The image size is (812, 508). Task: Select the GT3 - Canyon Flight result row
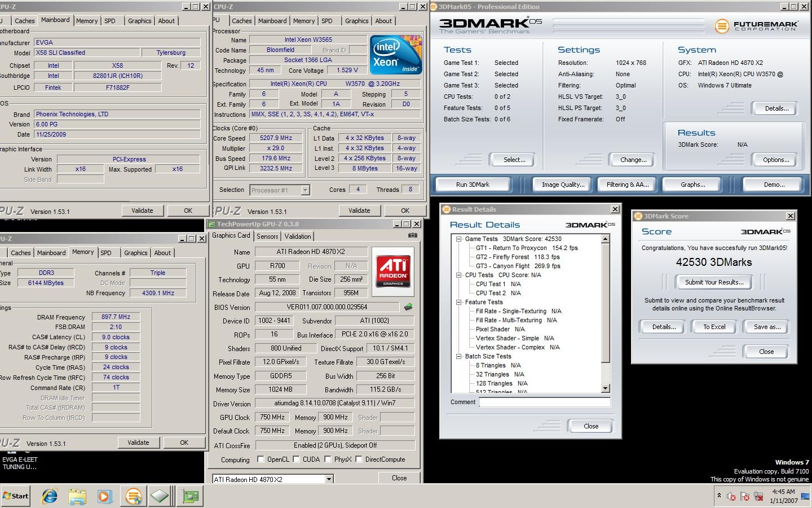pyautogui.click(x=518, y=266)
